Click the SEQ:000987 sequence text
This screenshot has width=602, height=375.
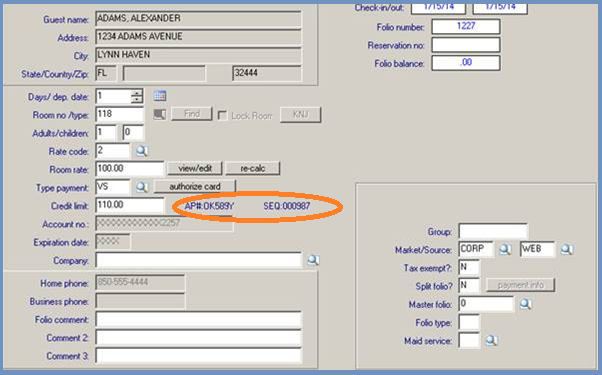(286, 206)
